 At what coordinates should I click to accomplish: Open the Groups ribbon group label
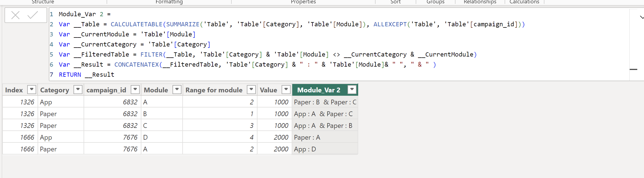coord(435,2)
